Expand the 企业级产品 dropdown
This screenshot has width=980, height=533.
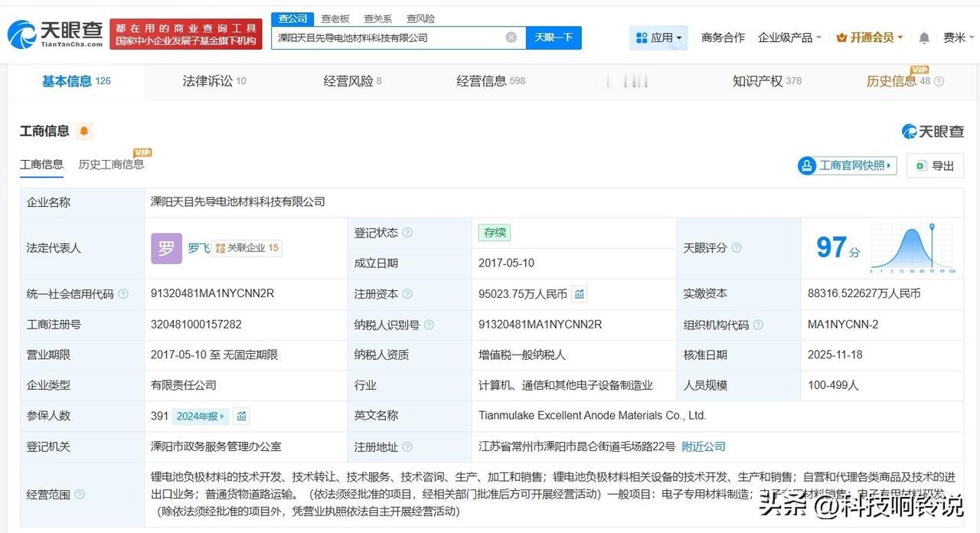[x=789, y=38]
